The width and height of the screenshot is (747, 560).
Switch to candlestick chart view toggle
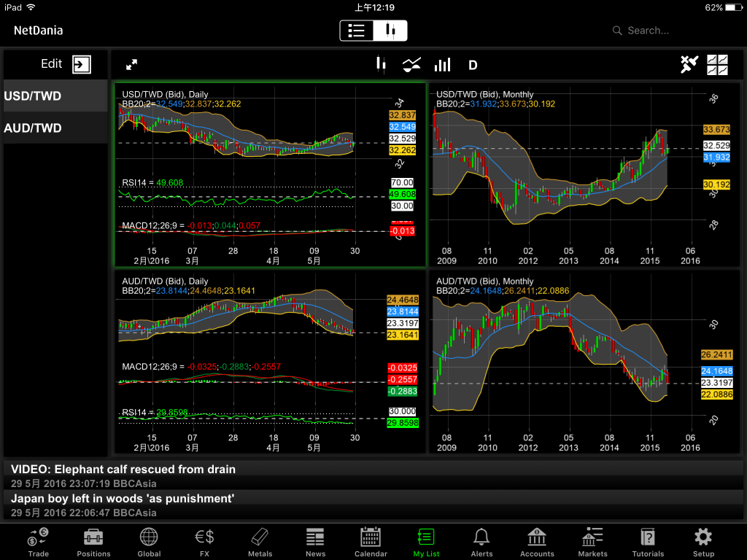click(x=390, y=31)
